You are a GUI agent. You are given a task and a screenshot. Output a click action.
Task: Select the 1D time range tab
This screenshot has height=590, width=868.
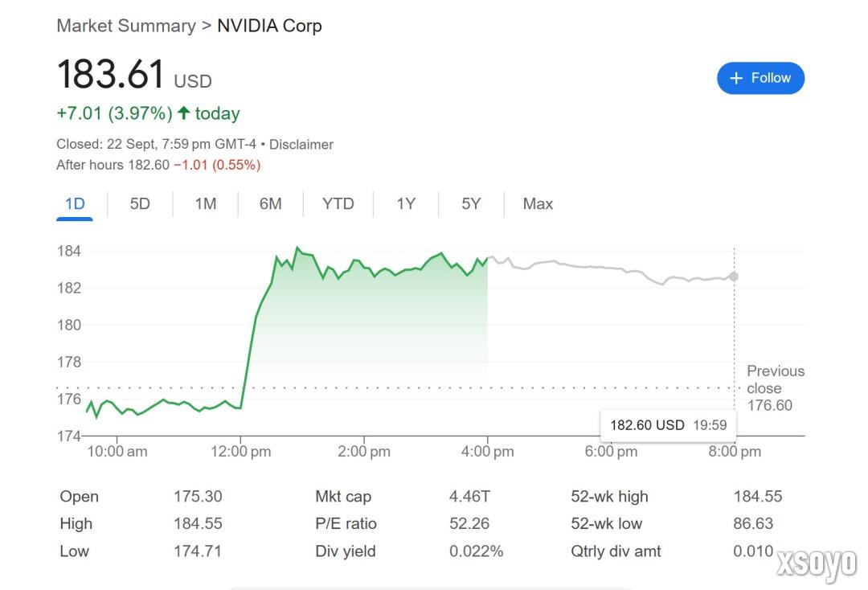tap(75, 204)
